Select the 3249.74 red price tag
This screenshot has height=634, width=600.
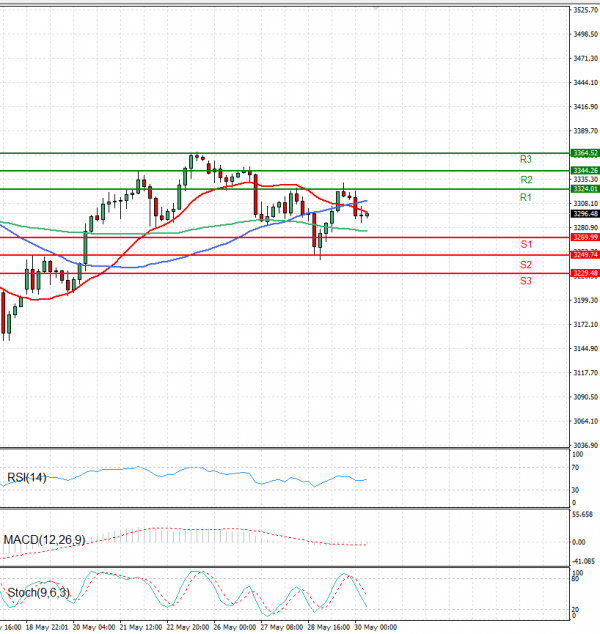(585, 255)
